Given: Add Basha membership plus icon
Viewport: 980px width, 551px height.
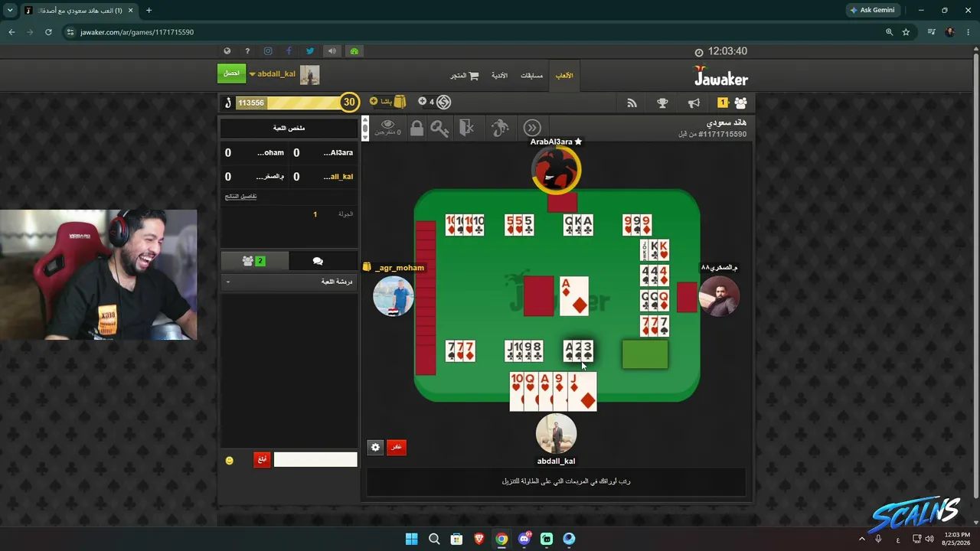Looking at the screenshot, I should [374, 101].
